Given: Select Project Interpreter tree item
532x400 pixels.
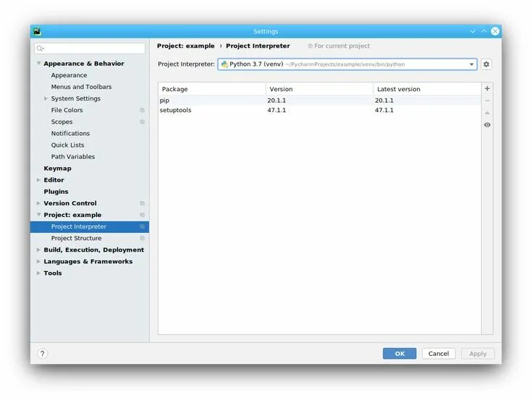Looking at the screenshot, I should (90, 227).
